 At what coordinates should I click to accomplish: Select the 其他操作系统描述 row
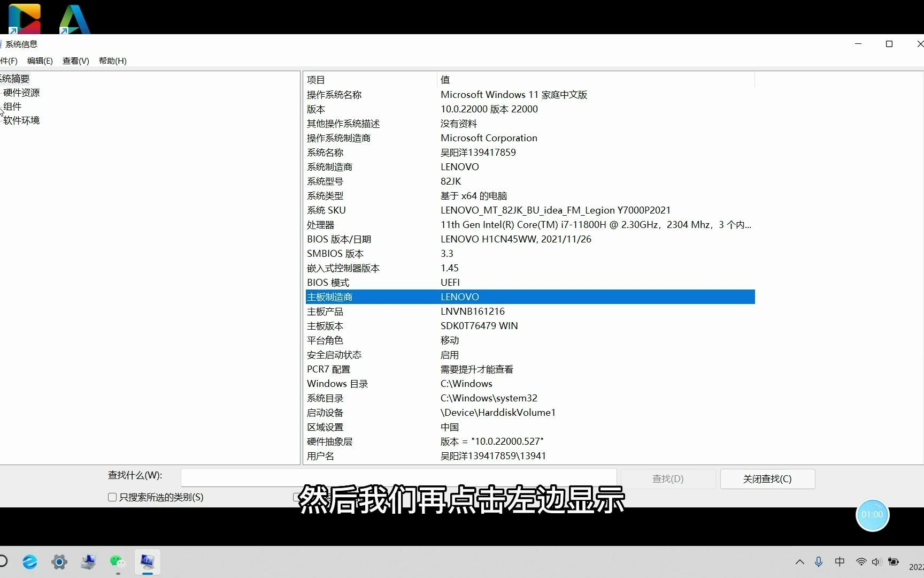tap(530, 124)
